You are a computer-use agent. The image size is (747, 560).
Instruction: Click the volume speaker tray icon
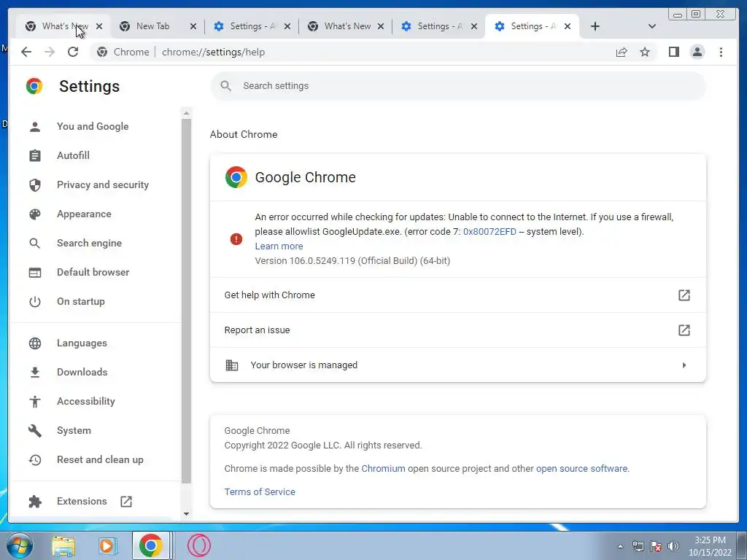673,546
